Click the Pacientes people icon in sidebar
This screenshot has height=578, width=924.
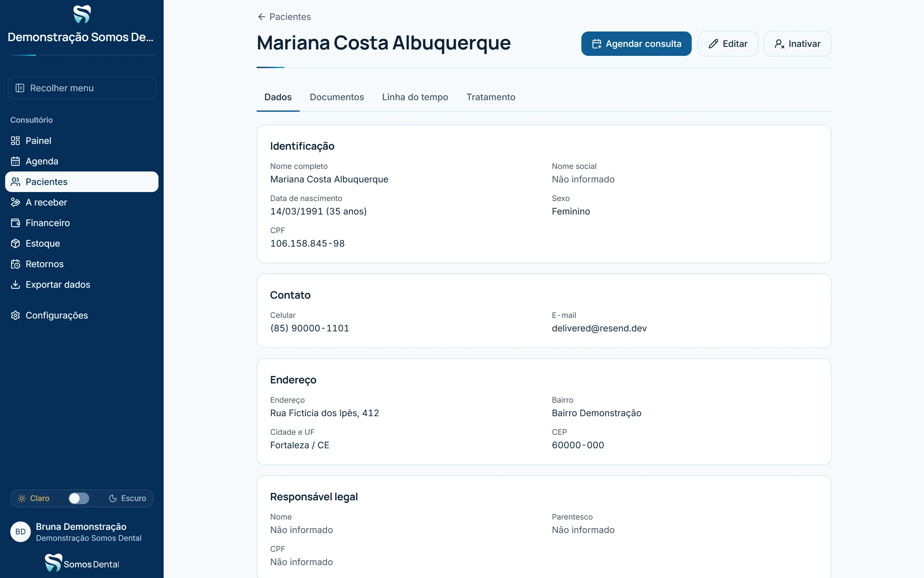[x=15, y=182]
